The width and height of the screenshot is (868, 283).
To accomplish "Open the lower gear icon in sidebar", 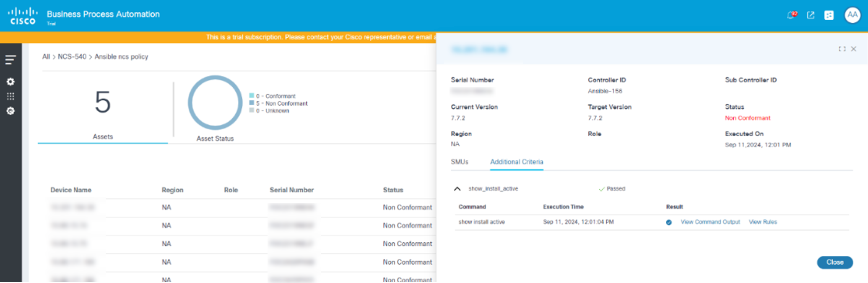I will tap(10, 111).
